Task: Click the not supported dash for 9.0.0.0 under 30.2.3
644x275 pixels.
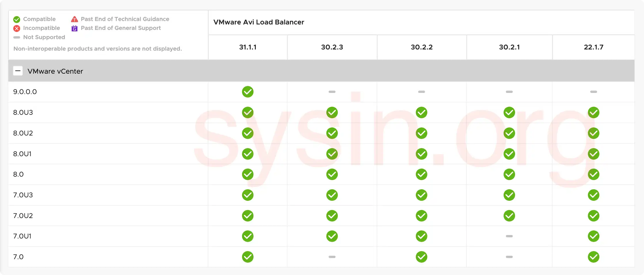Action: click(x=332, y=92)
